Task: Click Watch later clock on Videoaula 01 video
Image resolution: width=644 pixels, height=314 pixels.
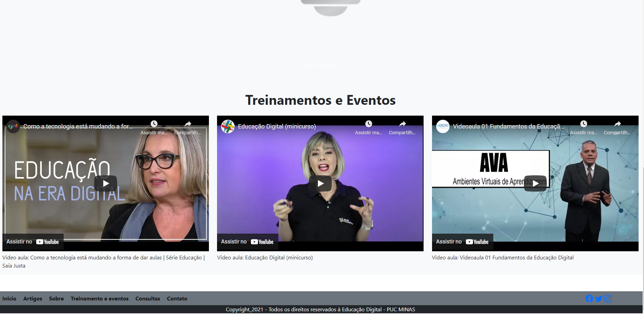Action: click(x=584, y=124)
